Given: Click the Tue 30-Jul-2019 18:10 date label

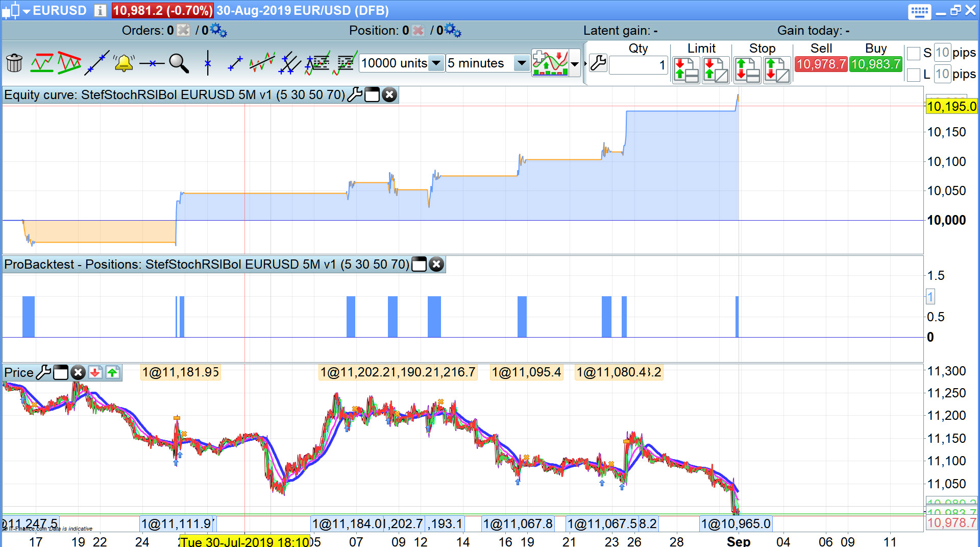Looking at the screenshot, I should pos(244,541).
